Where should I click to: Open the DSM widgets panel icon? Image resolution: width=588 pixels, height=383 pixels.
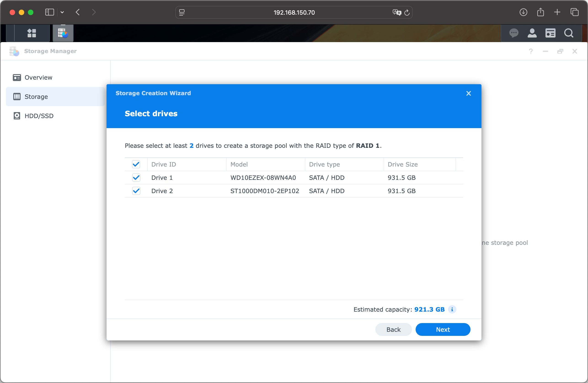tap(550, 33)
